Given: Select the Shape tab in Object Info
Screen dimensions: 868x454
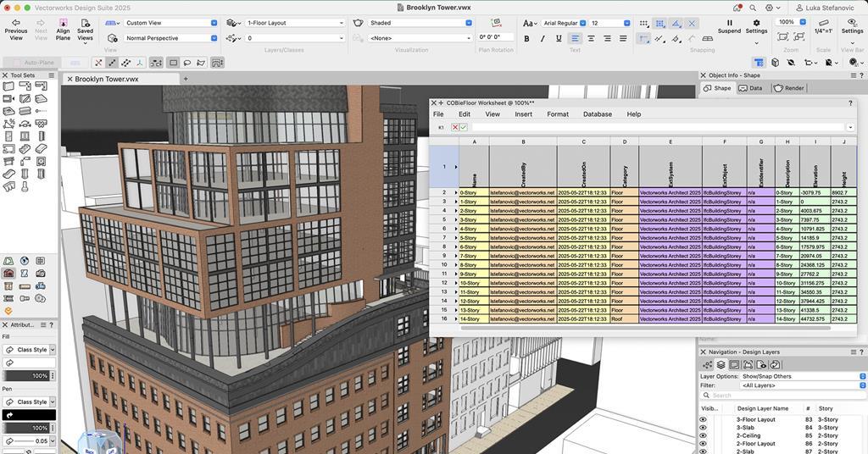Looking at the screenshot, I should [717, 88].
